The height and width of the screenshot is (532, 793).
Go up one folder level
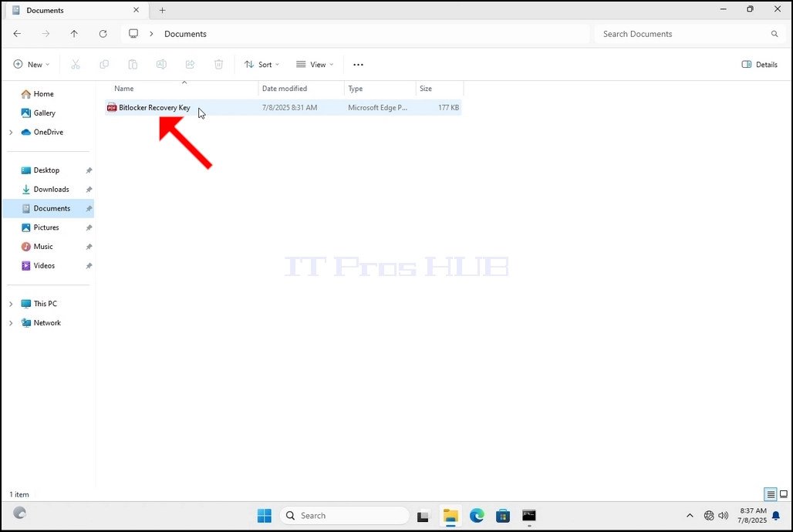74,34
